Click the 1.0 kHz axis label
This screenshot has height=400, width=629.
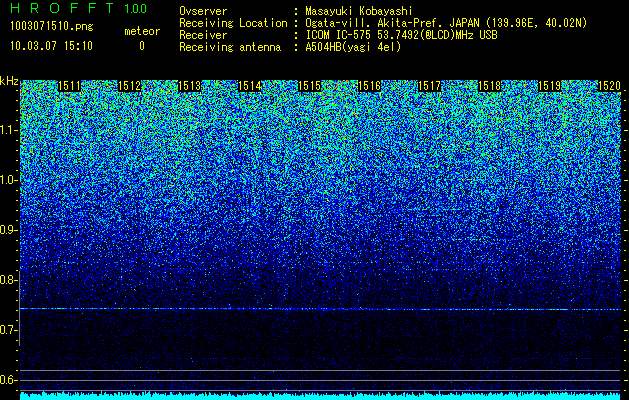[x=8, y=180]
